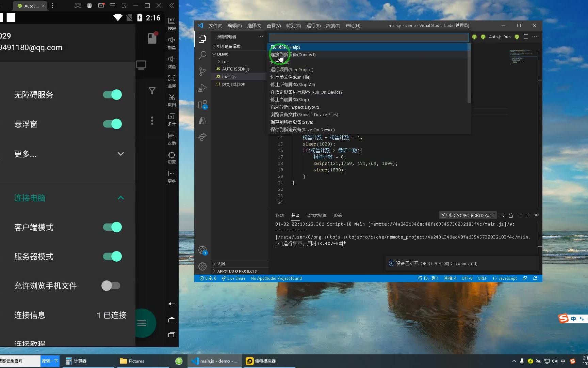The height and width of the screenshot is (368, 588).
Task: Tap the emulator back navigation icon
Action: tap(172, 305)
